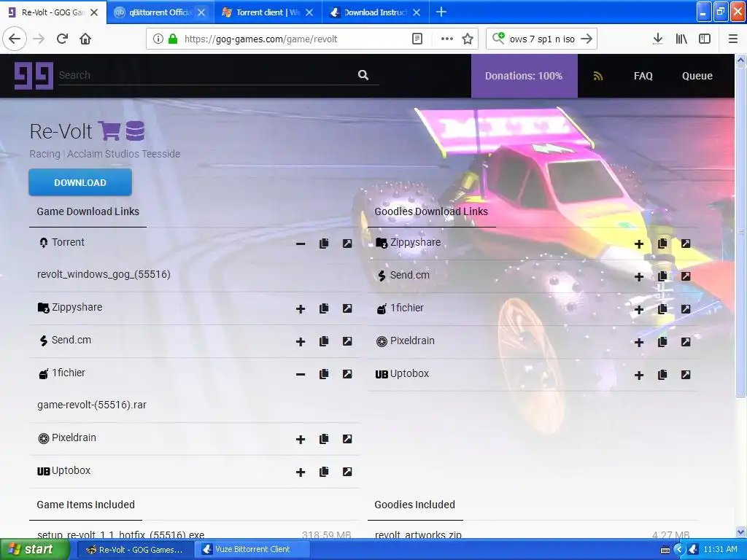Go to the browser home page
Image resolution: width=747 pixels, height=560 pixels.
[85, 39]
